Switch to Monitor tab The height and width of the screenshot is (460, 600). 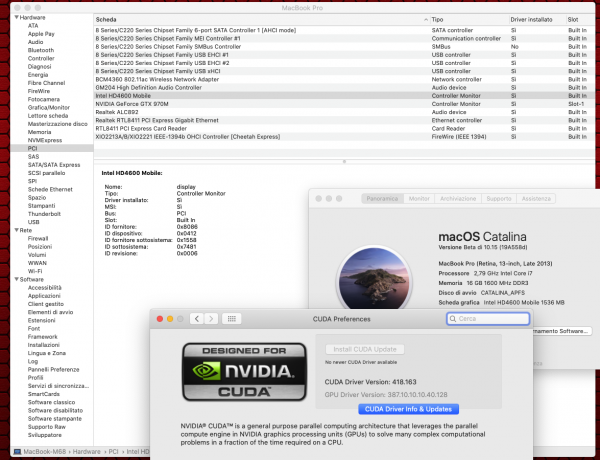point(419,199)
